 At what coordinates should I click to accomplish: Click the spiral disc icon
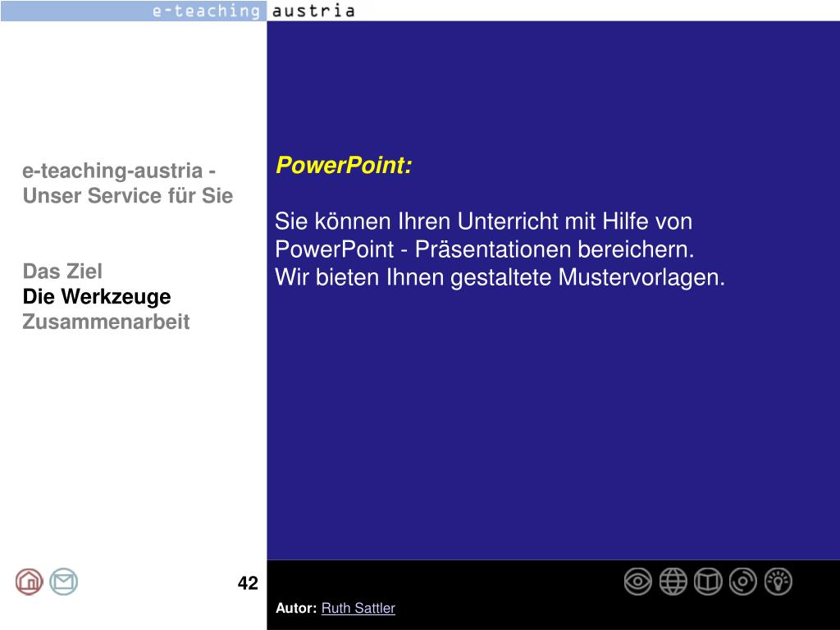click(743, 582)
